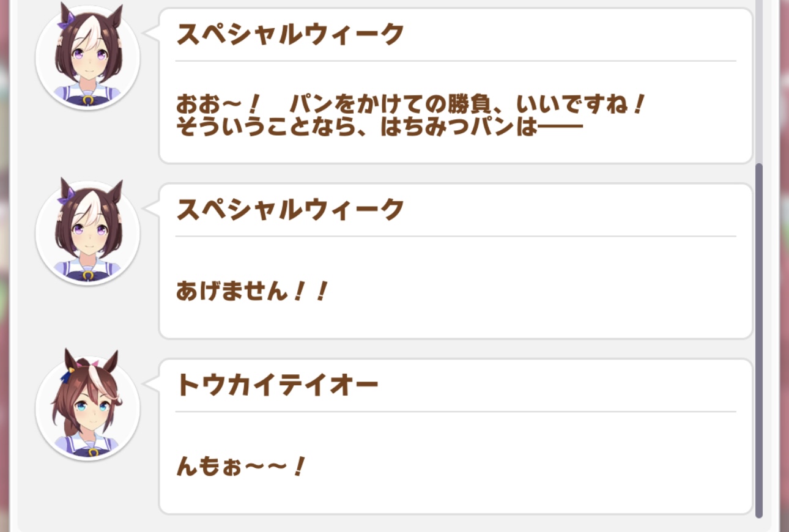Click the bubble tail of the パンをかけての勝負 message

tap(151, 34)
